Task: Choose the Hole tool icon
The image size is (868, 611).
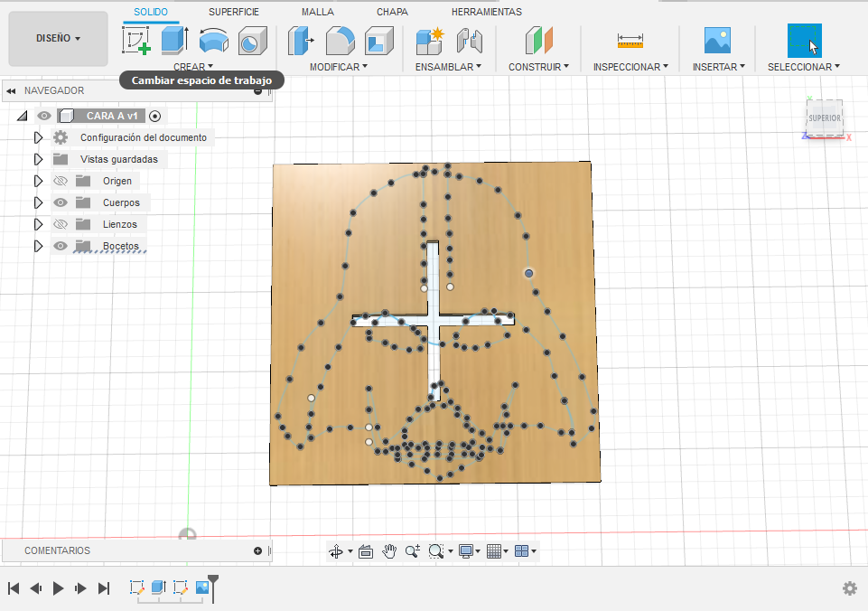Action: pyautogui.click(x=252, y=41)
